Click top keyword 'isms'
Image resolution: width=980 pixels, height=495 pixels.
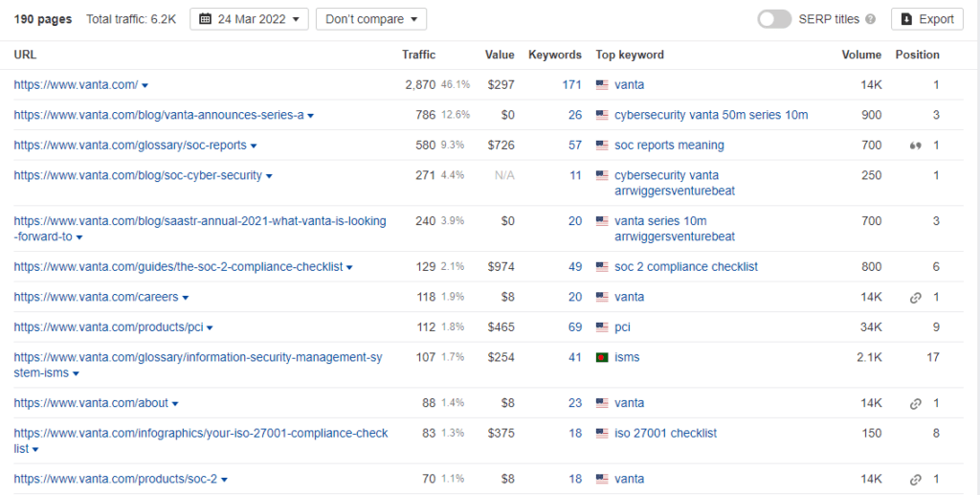(627, 357)
